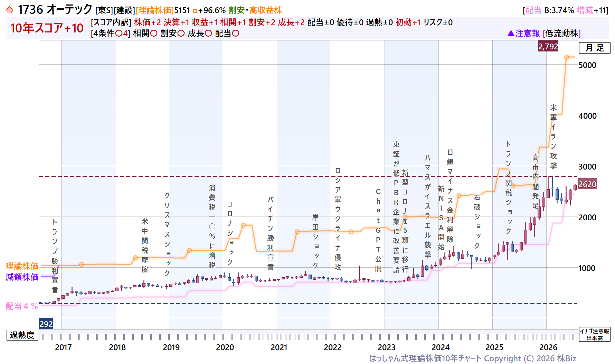Screen dimensions: 615x364
Task: Click the 初動+1 score item
Action: click(x=408, y=22)
